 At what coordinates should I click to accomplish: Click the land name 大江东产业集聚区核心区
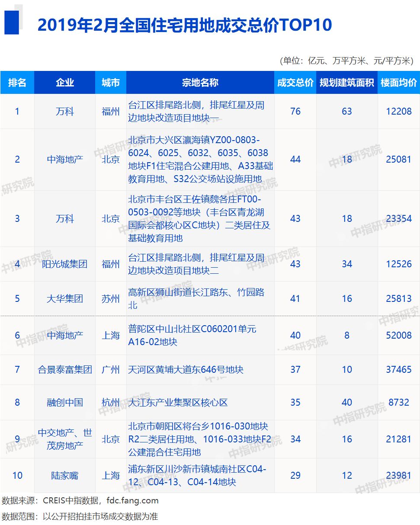pyautogui.click(x=178, y=403)
